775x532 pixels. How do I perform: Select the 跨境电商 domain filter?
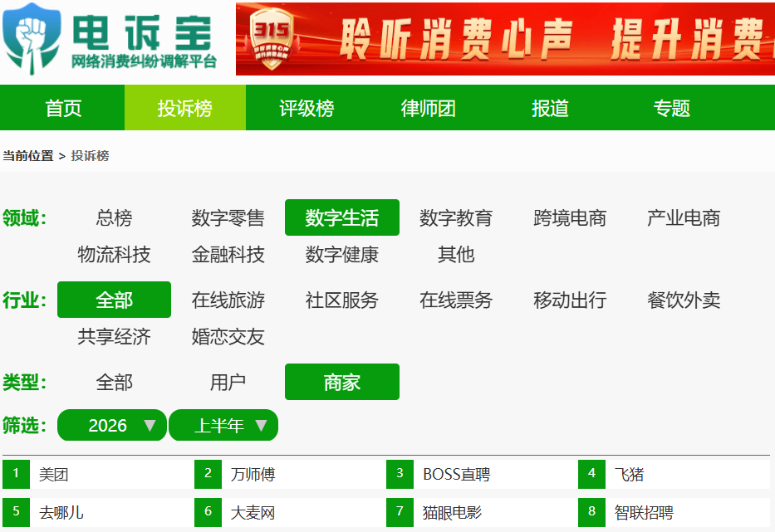570,217
